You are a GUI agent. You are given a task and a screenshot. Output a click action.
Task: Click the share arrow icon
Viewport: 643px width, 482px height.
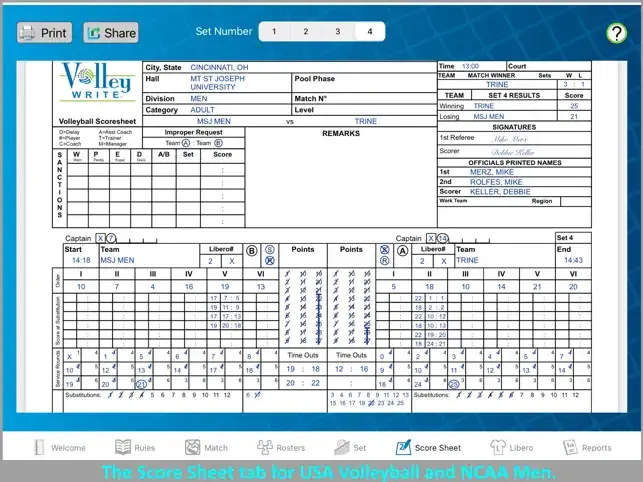[x=94, y=33]
